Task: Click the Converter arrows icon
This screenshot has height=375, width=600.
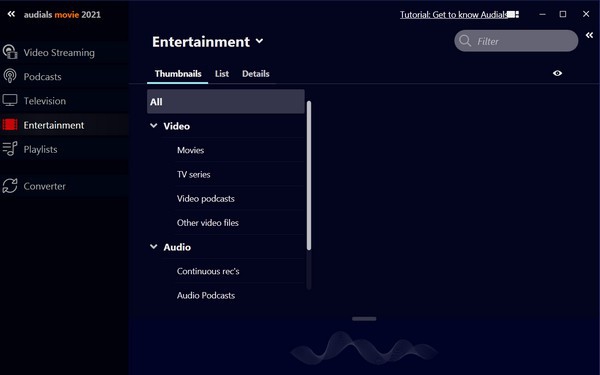Action: tap(10, 186)
